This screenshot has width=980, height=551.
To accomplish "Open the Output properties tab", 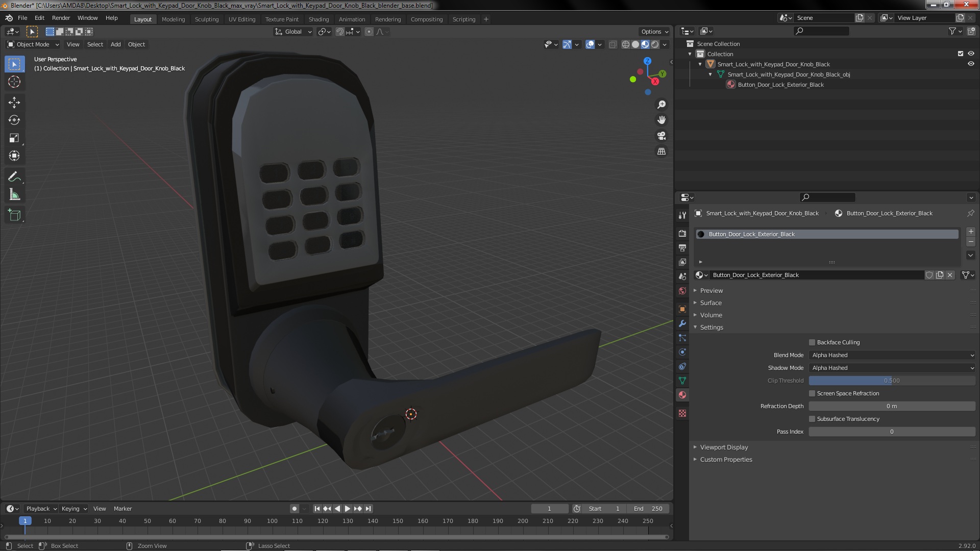I will [x=682, y=248].
